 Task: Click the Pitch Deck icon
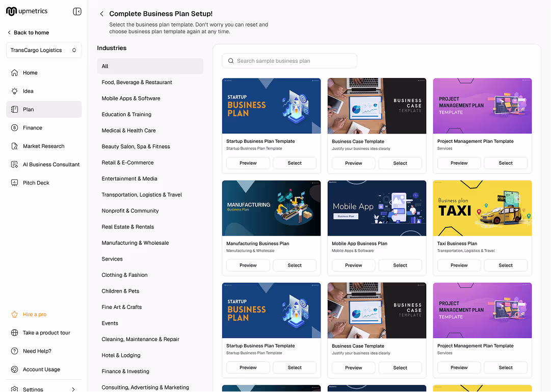tap(14, 183)
